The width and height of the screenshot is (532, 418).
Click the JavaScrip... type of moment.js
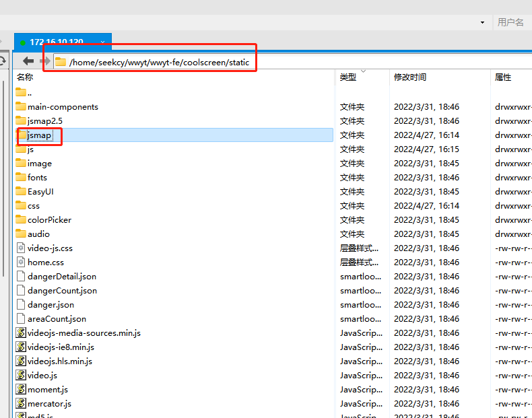click(361, 390)
